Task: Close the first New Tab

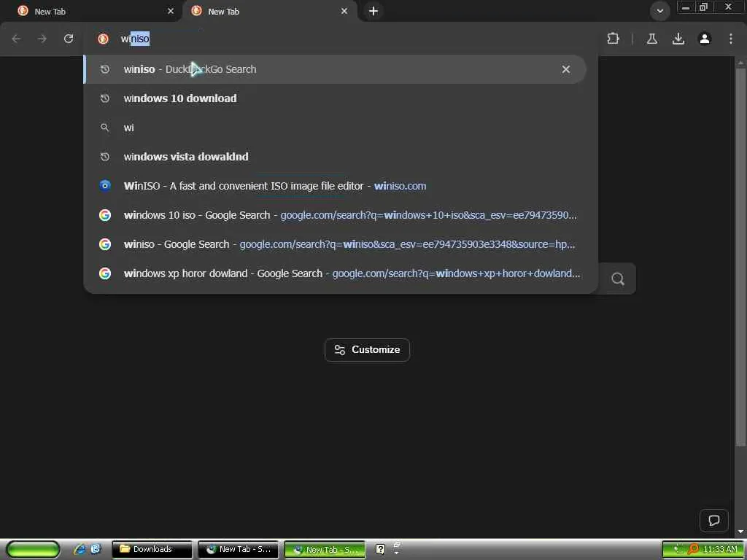Action: pos(171,11)
